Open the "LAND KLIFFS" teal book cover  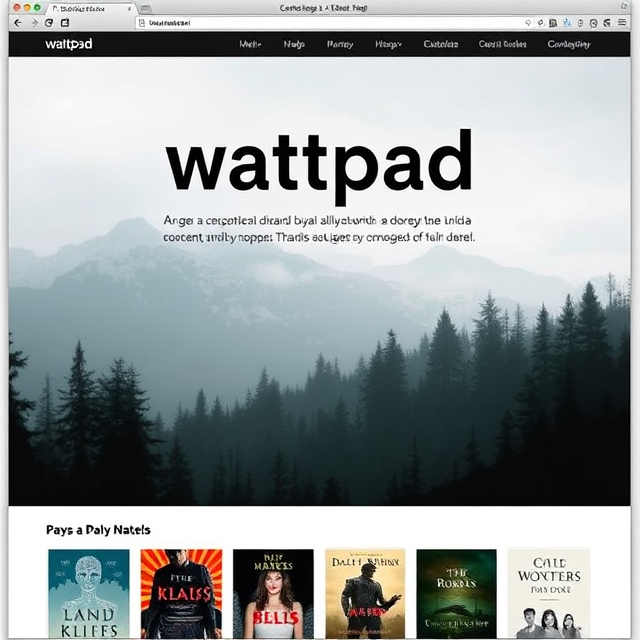[x=89, y=594]
